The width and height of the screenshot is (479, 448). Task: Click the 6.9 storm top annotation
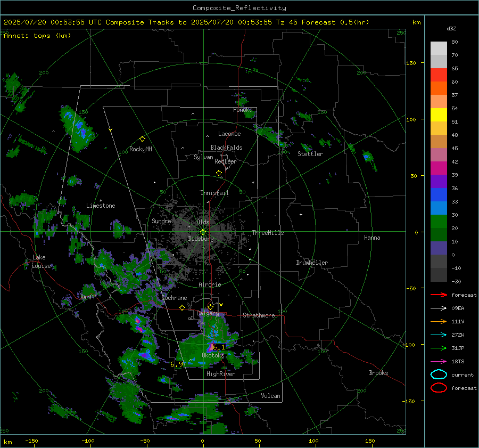(x=177, y=364)
